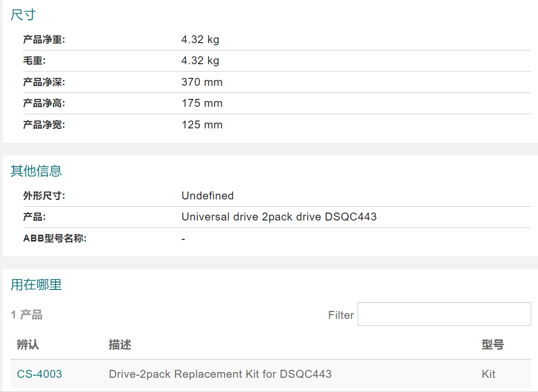This screenshot has width=538, height=392.
Task: Click the 125 mm width value
Action: click(202, 125)
